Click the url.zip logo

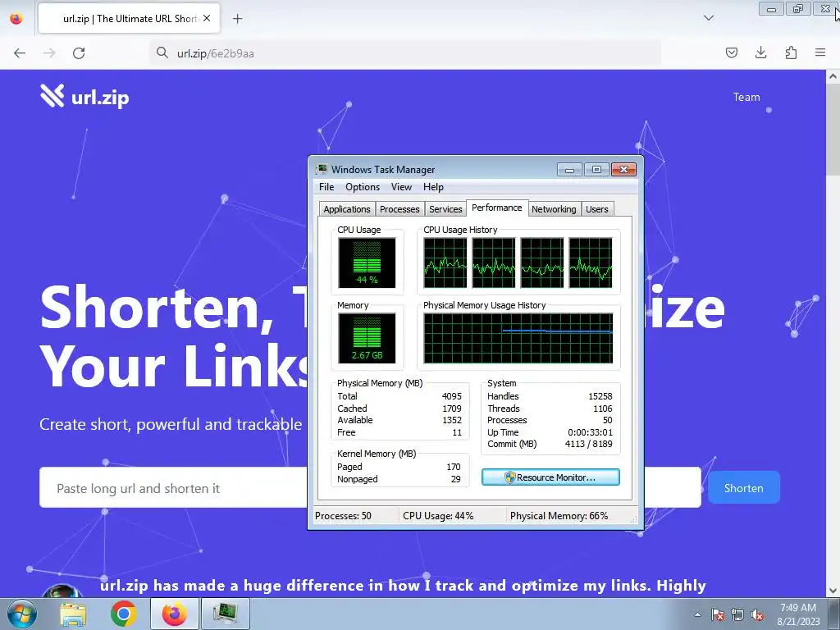84,97
